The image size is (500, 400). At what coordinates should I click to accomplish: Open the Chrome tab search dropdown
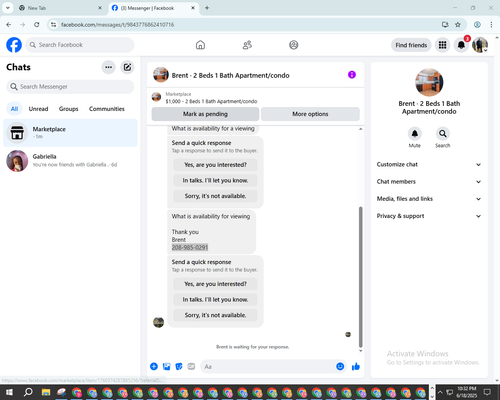[8, 8]
